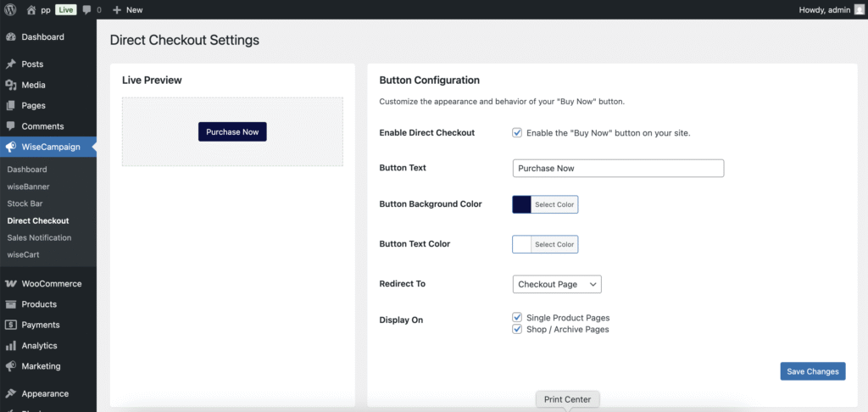The height and width of the screenshot is (412, 868).
Task: Click the Posts pin icon
Action: click(x=10, y=64)
